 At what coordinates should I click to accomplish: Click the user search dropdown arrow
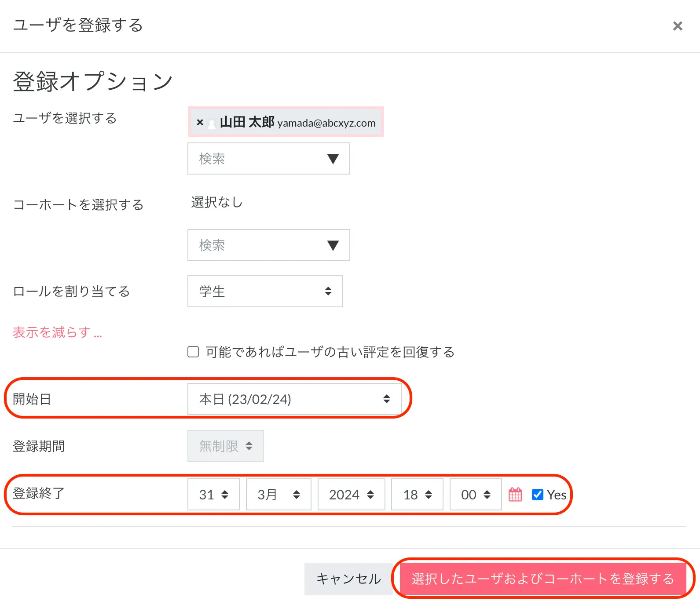click(333, 159)
